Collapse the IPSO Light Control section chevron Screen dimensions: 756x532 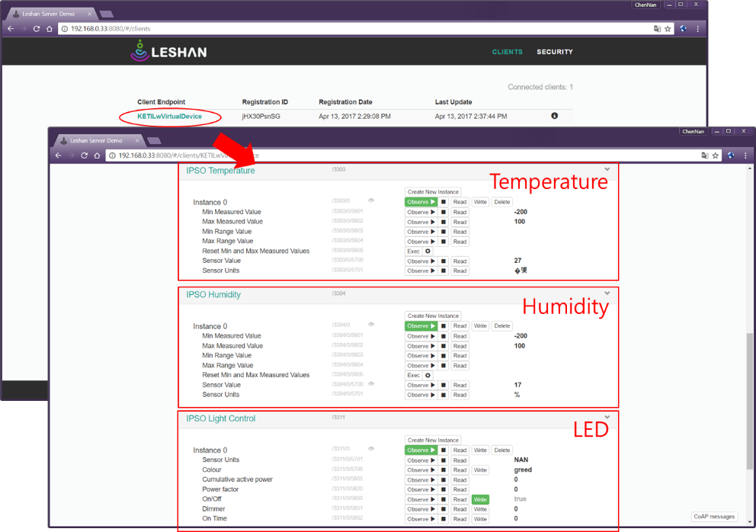(x=607, y=417)
